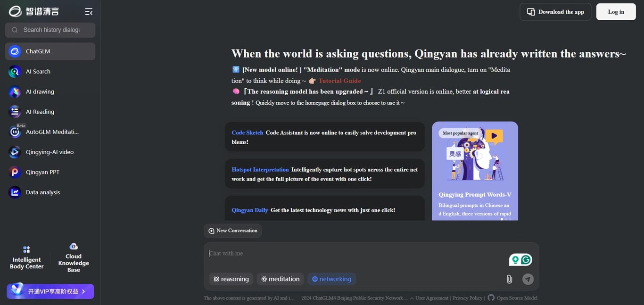The width and height of the screenshot is (644, 305).
Task: Toggle the reasoning mode
Action: (x=231, y=279)
